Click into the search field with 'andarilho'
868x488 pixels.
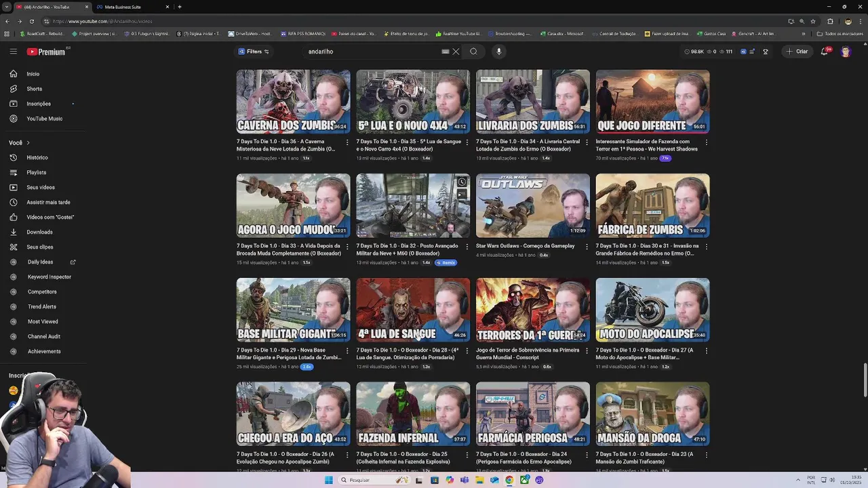point(372,52)
